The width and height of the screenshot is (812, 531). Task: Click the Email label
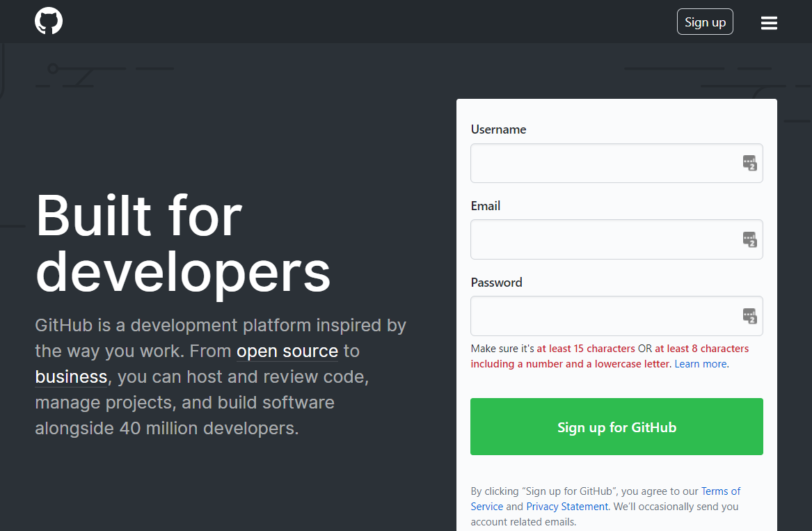485,206
